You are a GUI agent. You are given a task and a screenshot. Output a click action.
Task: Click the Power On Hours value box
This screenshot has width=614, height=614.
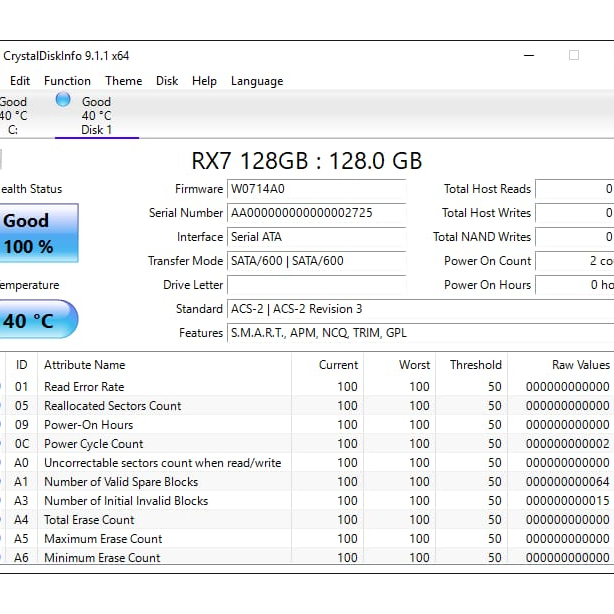tap(574, 285)
